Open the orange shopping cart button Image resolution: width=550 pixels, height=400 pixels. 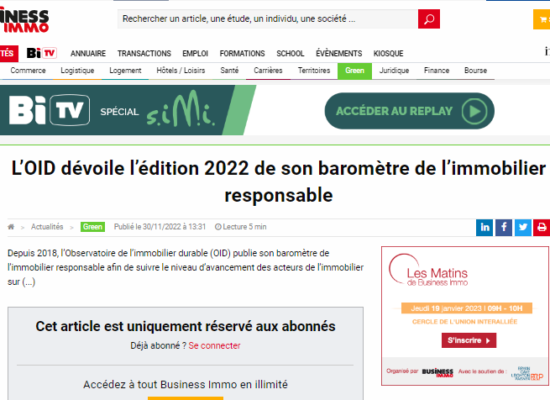pyautogui.click(x=542, y=19)
